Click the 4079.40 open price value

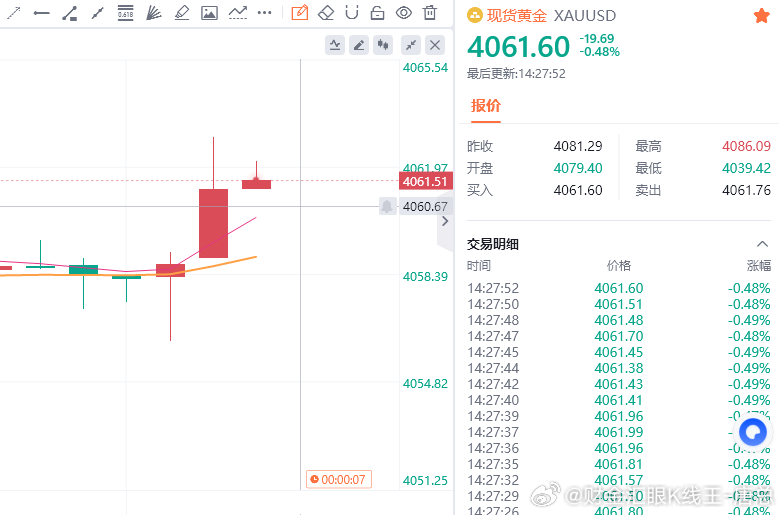coord(578,168)
